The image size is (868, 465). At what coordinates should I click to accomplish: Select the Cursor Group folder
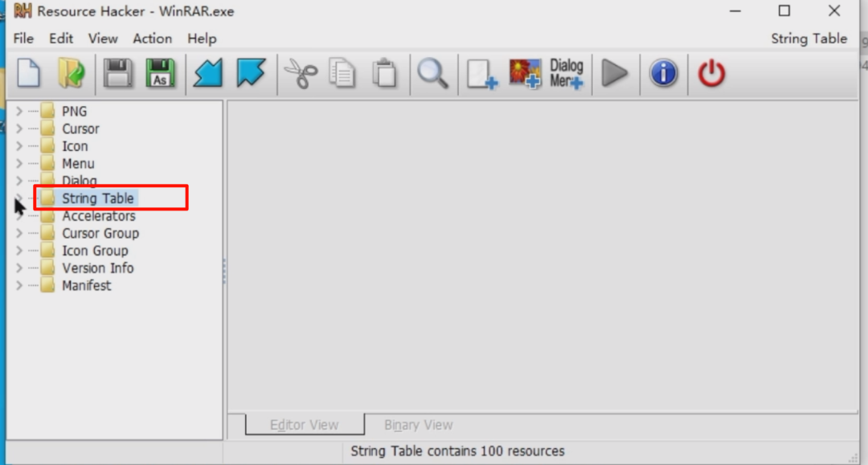click(100, 234)
